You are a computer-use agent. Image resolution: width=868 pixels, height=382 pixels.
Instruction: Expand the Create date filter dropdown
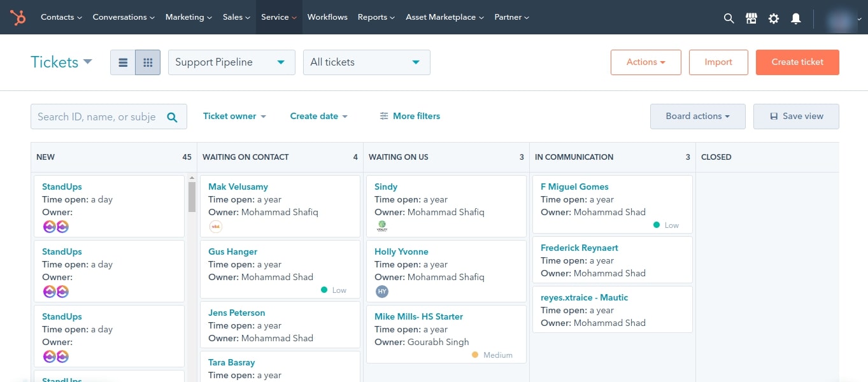pyautogui.click(x=318, y=116)
